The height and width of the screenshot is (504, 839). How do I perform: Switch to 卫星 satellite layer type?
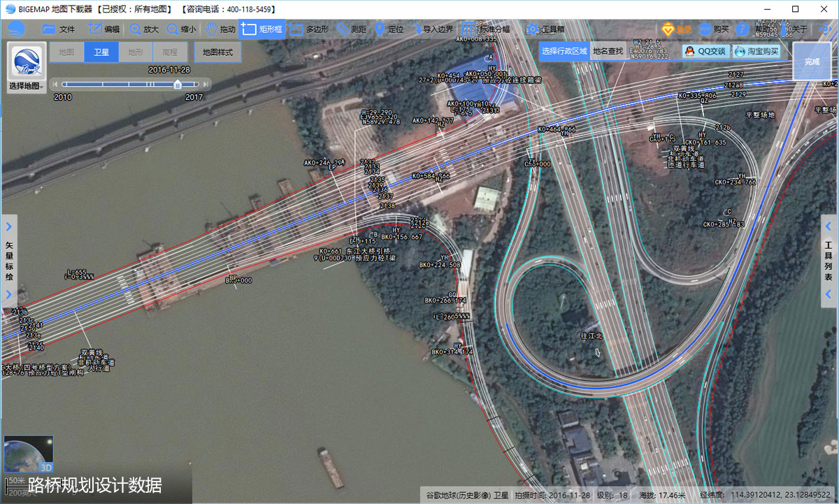(101, 52)
